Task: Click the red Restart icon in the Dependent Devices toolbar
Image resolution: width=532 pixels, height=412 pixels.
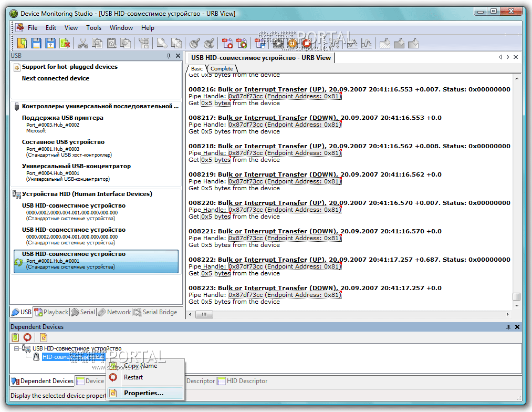Action: [27, 337]
